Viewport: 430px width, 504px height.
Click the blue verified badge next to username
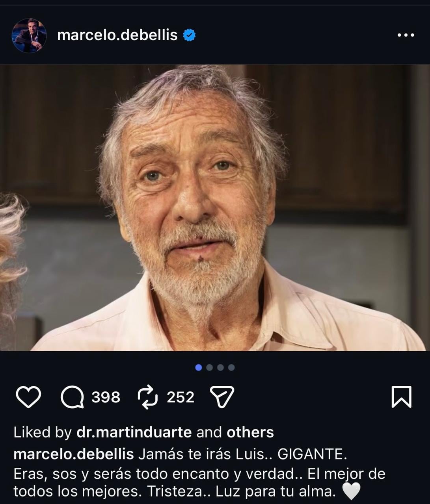pos(190,35)
